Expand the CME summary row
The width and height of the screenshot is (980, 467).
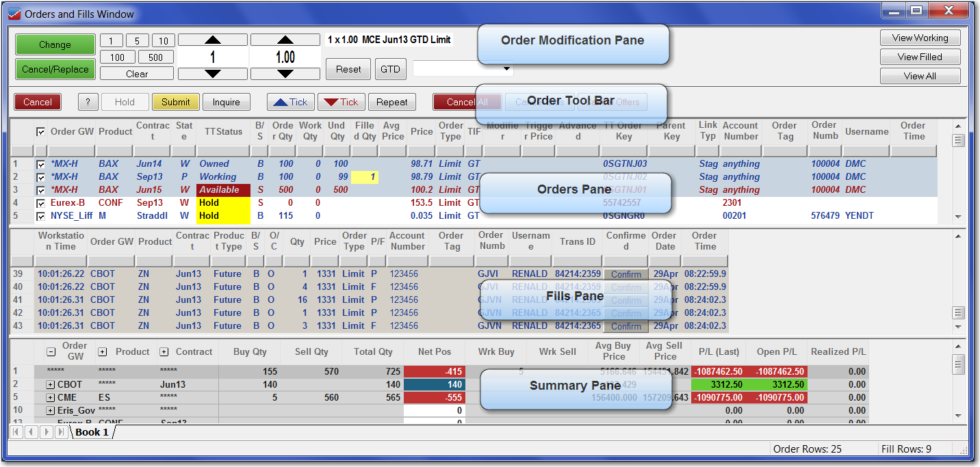[50, 397]
